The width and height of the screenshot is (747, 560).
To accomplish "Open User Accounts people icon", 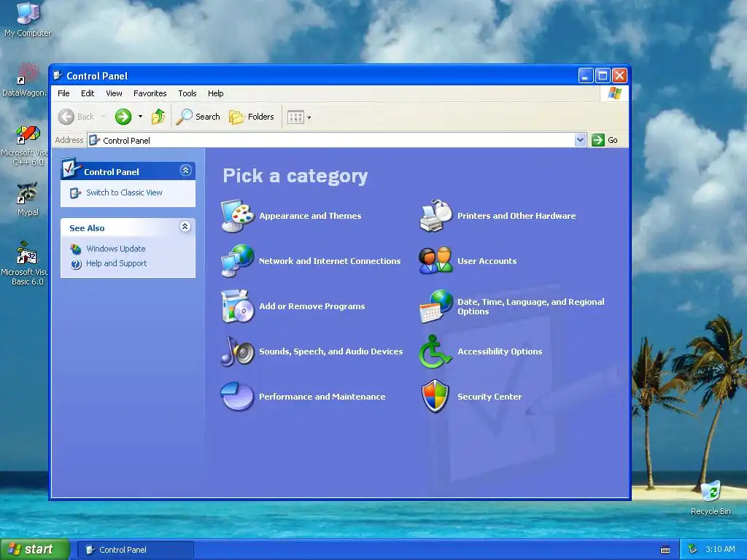I will coord(436,260).
